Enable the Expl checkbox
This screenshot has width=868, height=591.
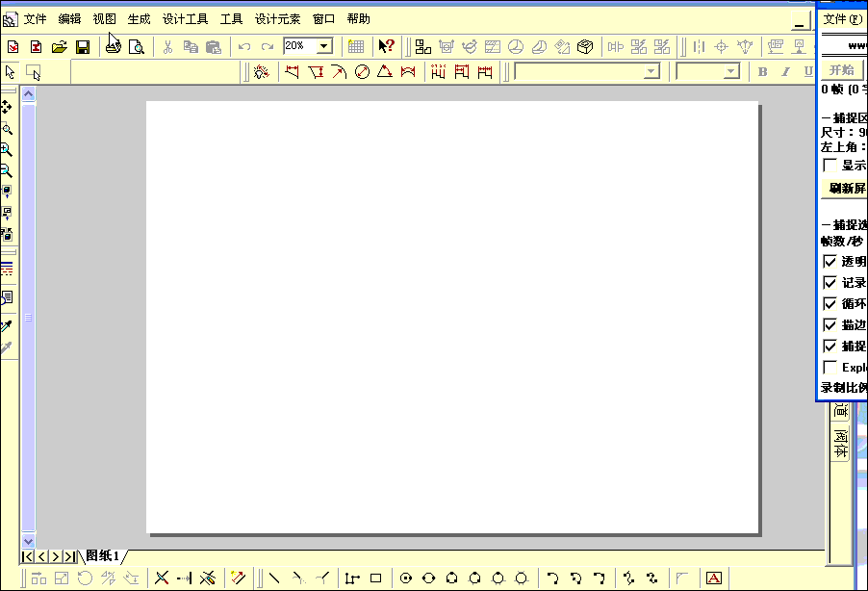[830, 368]
